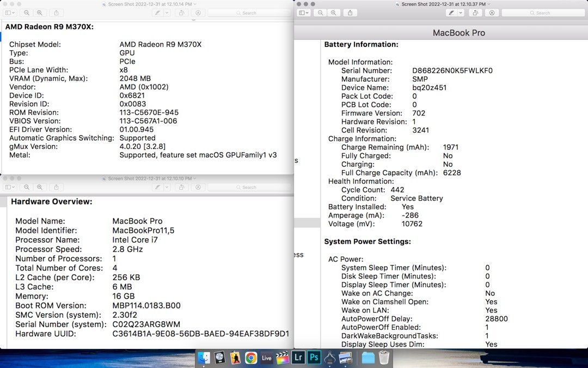Zoom in on the 12.10.10 PM Preview window

(x=39, y=187)
